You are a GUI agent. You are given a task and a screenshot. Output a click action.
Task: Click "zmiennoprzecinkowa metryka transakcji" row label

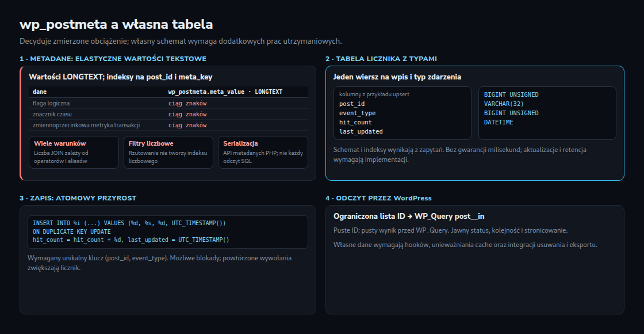(86, 125)
